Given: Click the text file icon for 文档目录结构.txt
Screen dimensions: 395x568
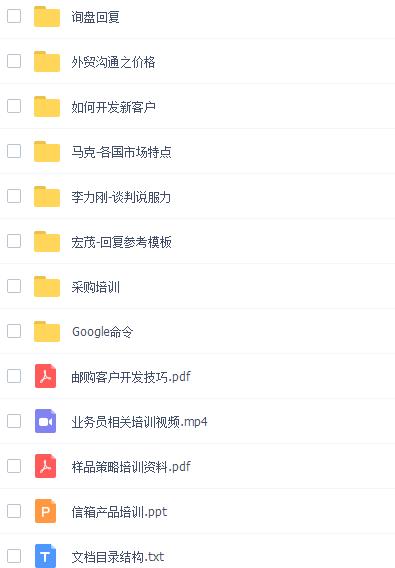Looking at the screenshot, I should tap(46, 556).
